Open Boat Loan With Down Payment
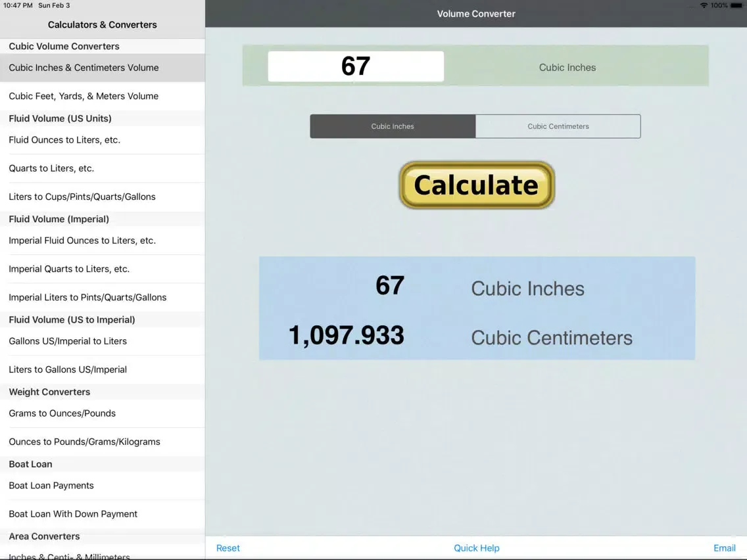747x560 pixels. 103,514
